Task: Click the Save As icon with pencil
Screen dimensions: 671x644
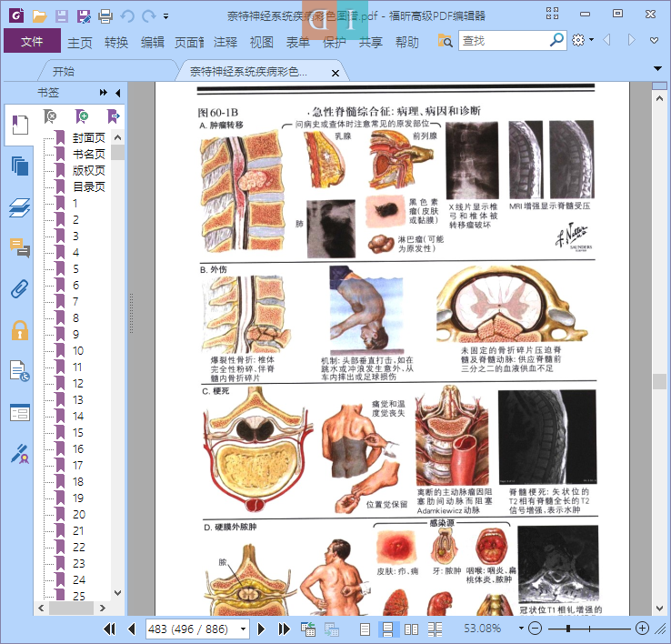Action: point(84,16)
